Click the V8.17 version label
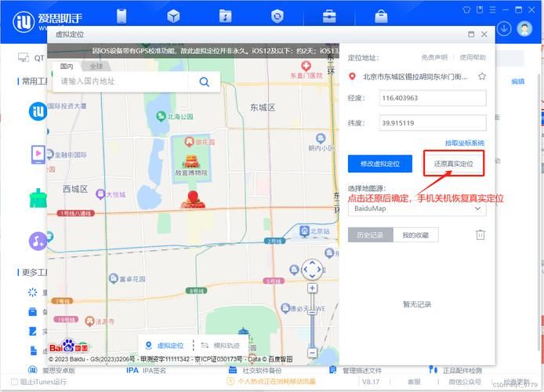The image size is (544, 392). [371, 382]
